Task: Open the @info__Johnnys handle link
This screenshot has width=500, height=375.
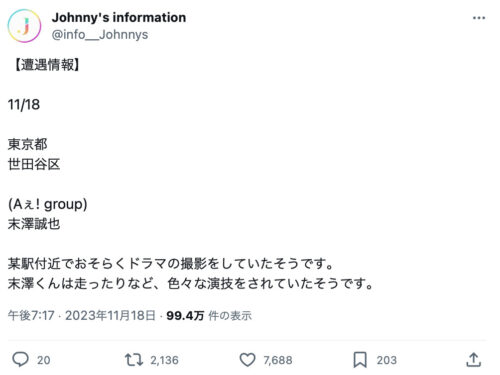Action: (100, 34)
